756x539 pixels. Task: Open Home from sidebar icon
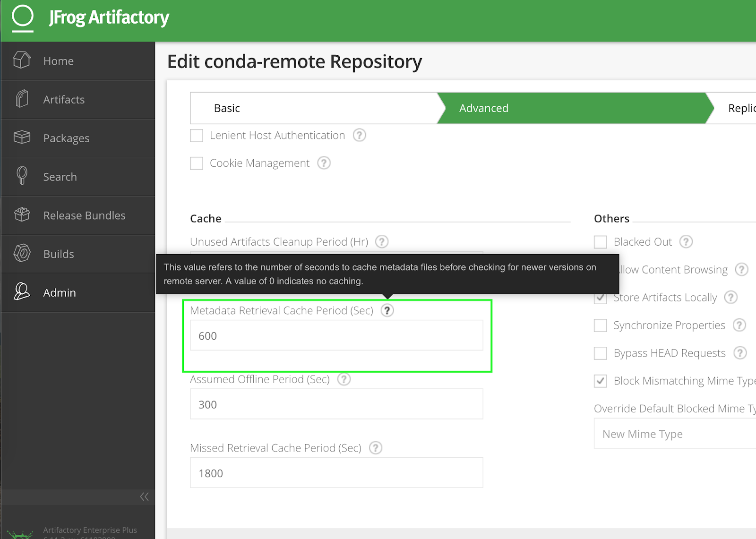(x=22, y=60)
